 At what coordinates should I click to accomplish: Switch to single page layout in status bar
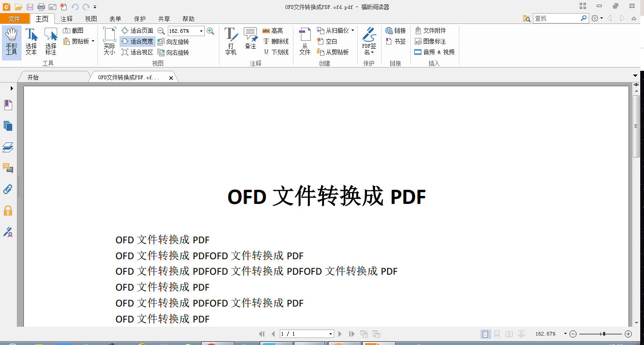click(486, 334)
